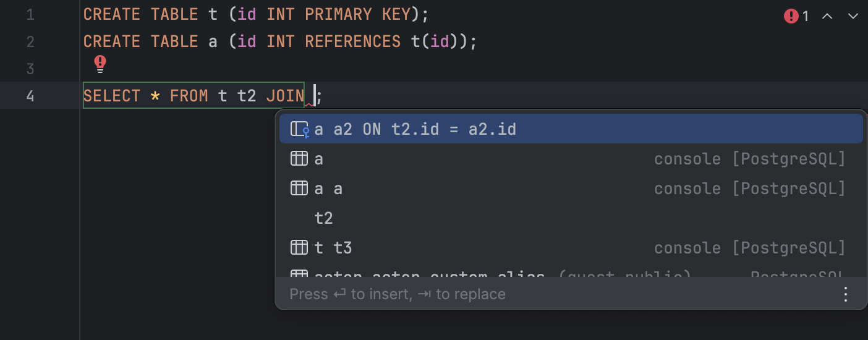Click table icon beside 'a a'
868x340 pixels.
tap(299, 189)
